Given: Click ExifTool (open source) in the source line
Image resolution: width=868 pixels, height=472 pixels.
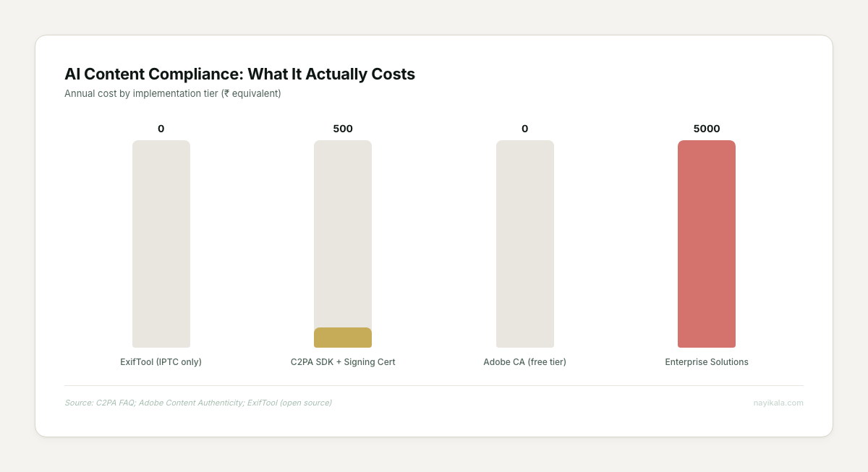Looking at the screenshot, I should [289, 403].
